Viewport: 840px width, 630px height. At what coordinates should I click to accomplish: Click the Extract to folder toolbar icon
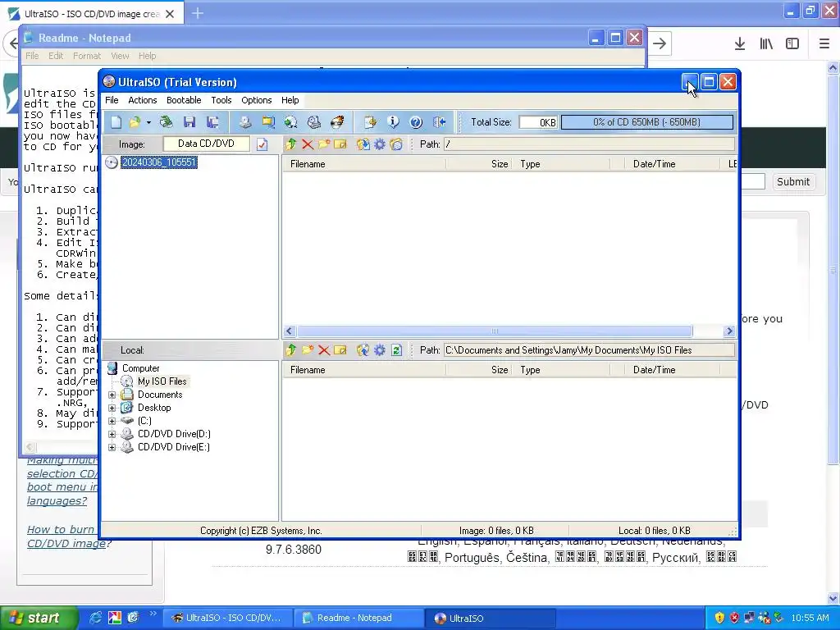tap(268, 122)
